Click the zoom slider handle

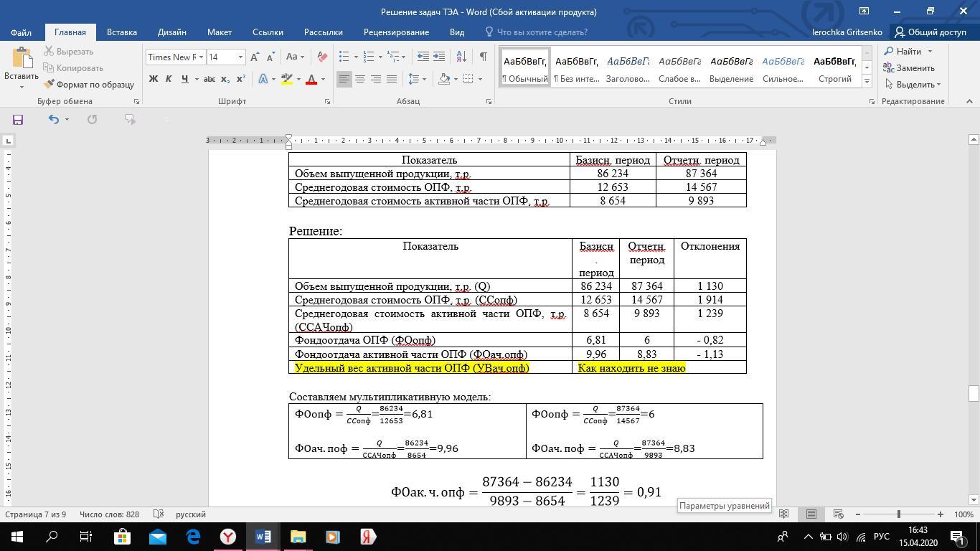[898, 514]
